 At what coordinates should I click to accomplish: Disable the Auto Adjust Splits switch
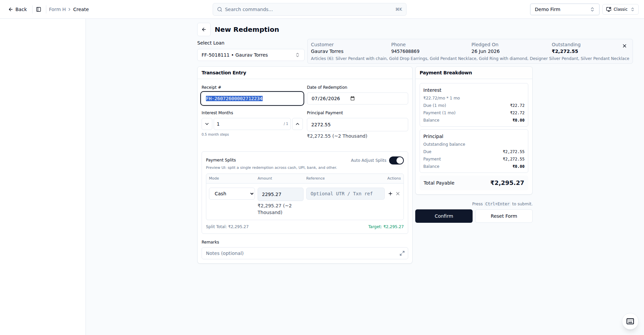(x=396, y=160)
